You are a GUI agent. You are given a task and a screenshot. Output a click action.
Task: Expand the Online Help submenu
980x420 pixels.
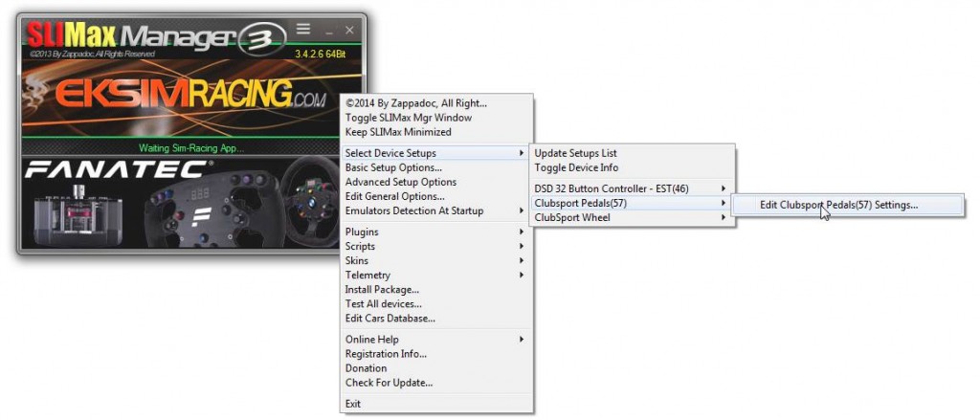[435, 340]
